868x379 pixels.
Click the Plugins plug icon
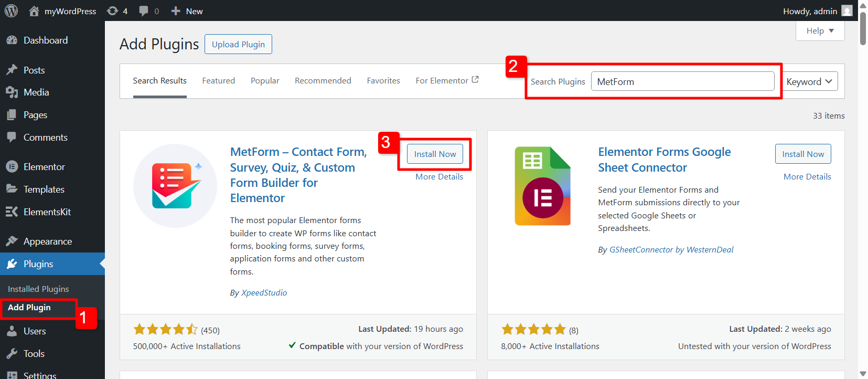tap(12, 264)
